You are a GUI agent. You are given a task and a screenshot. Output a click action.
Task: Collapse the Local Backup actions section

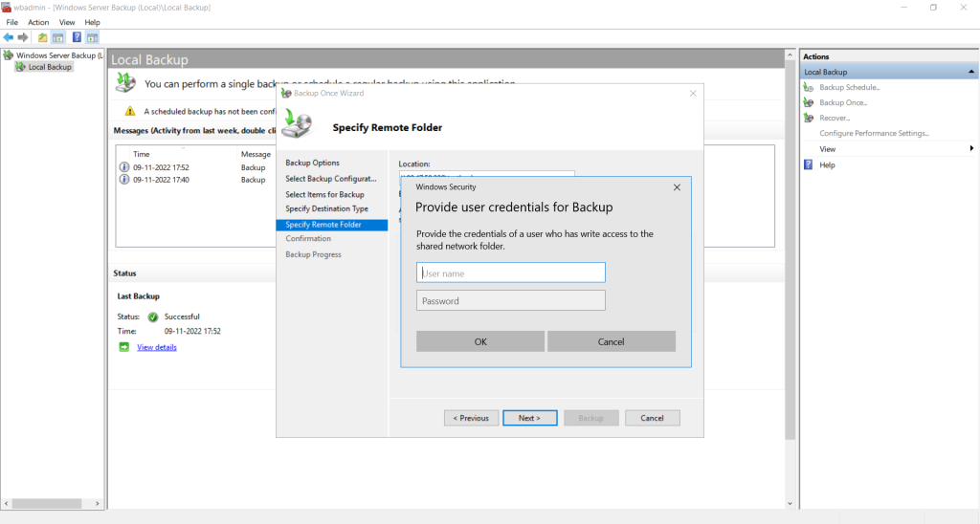pyautogui.click(x=970, y=72)
